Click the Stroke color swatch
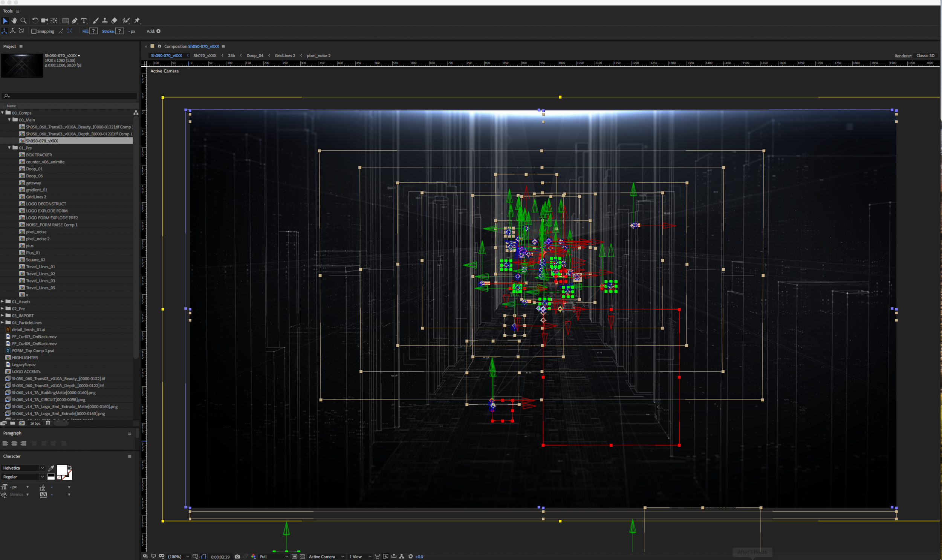The width and height of the screenshot is (942, 560). 119,31
